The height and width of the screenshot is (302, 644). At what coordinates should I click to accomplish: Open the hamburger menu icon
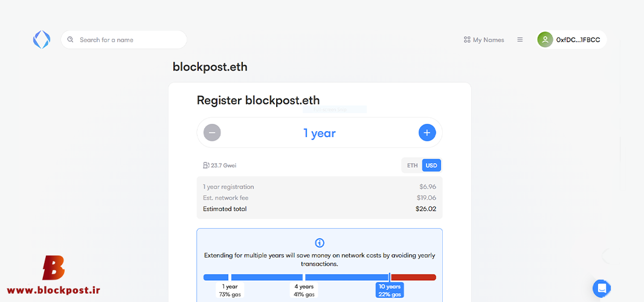pos(520,40)
